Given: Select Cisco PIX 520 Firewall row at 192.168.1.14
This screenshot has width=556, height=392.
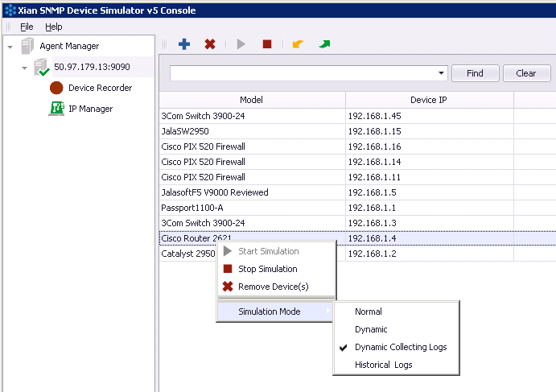Looking at the screenshot, I should [x=357, y=162].
